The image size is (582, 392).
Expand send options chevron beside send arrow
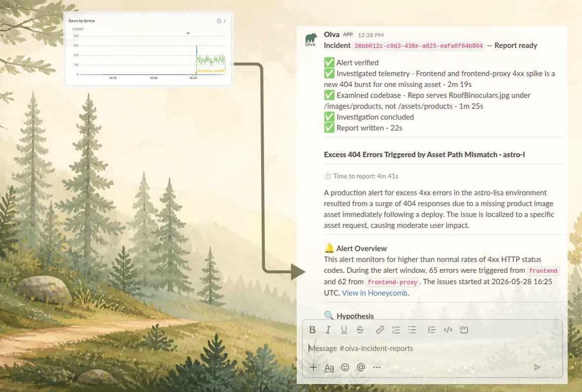pyautogui.click(x=552, y=367)
